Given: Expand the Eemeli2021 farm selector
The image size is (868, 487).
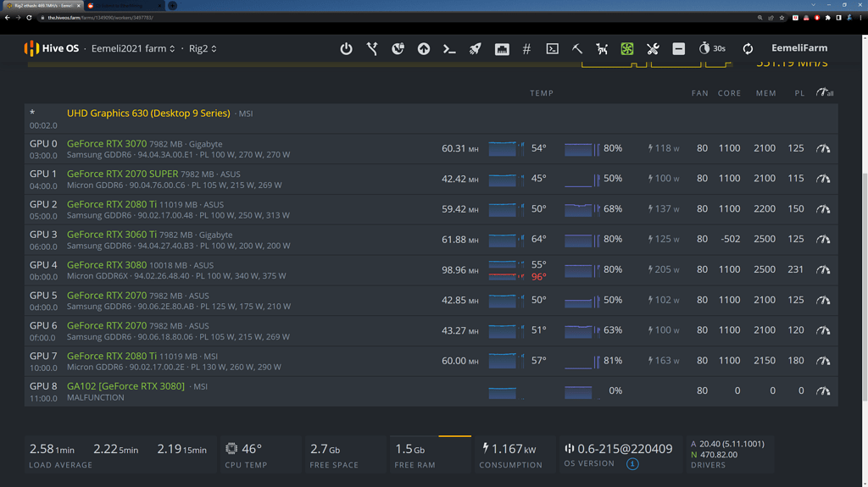Looking at the screenshot, I should pos(133,49).
